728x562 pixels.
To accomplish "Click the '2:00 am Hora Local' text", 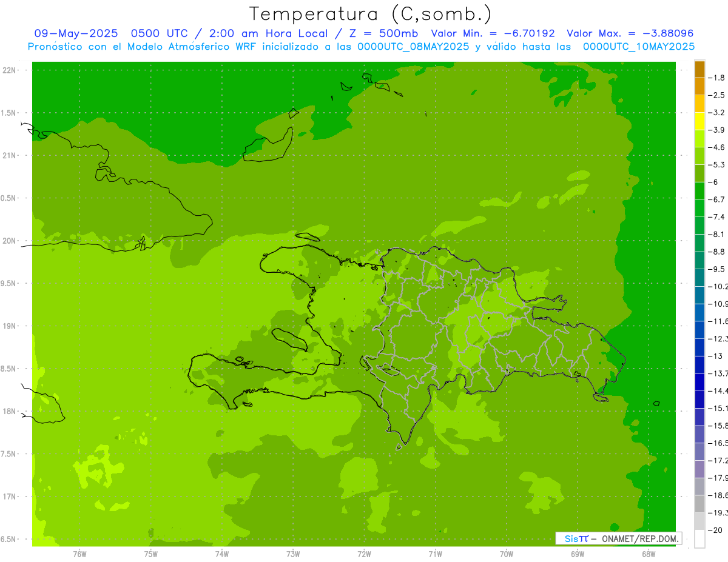I will tap(268, 33).
